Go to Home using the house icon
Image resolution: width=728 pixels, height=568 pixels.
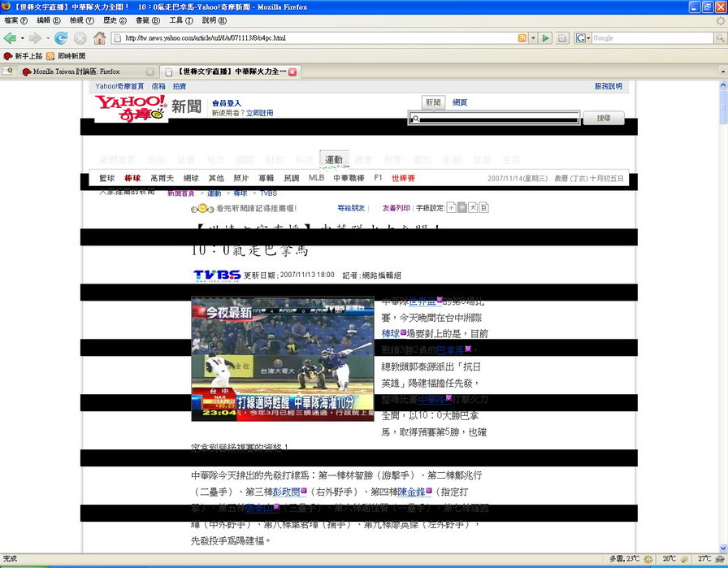(x=99, y=38)
